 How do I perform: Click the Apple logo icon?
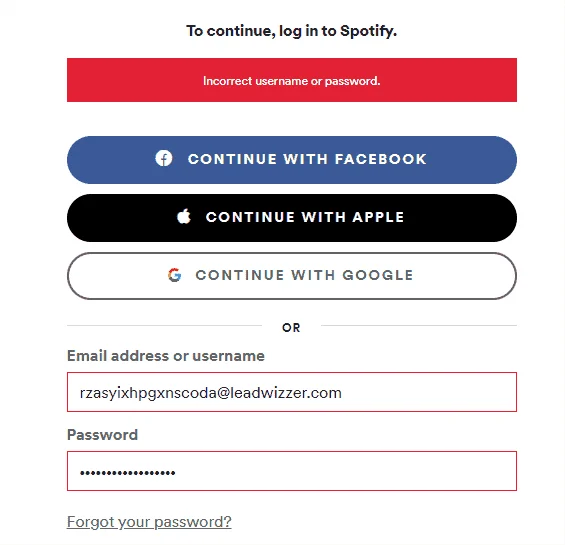pos(184,217)
